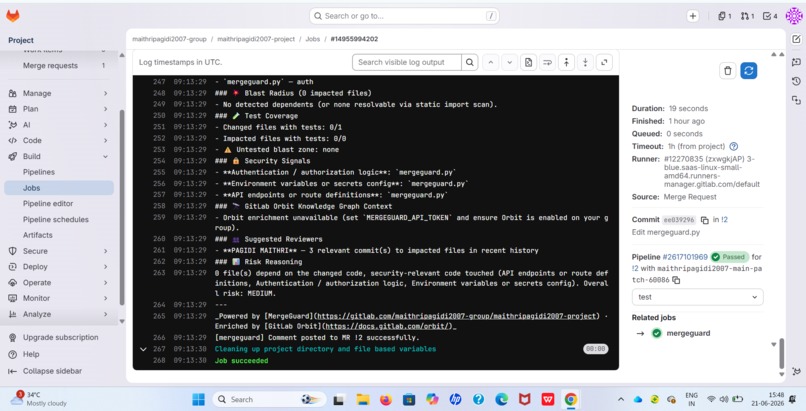Erase job log with trash button
Screen dimensions: 806x411
(x=727, y=71)
